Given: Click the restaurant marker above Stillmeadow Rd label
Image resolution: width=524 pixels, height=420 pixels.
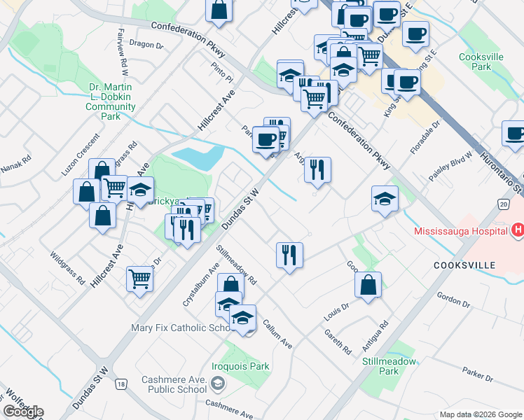Looking at the screenshot, I should (x=290, y=256).
